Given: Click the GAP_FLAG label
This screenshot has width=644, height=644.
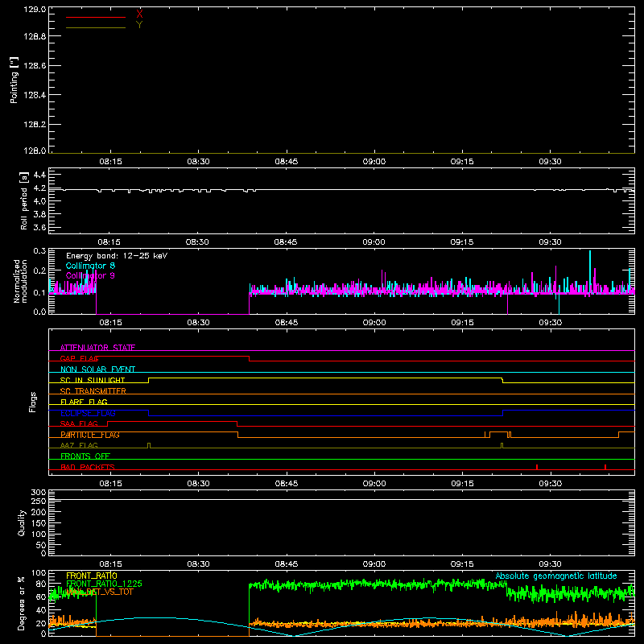Looking at the screenshot, I should coord(79,358).
